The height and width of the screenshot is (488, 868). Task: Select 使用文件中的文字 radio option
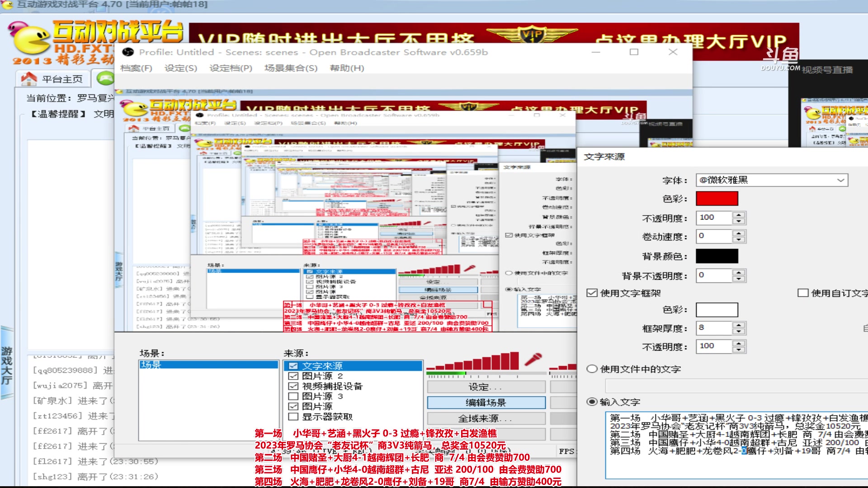pos(592,369)
